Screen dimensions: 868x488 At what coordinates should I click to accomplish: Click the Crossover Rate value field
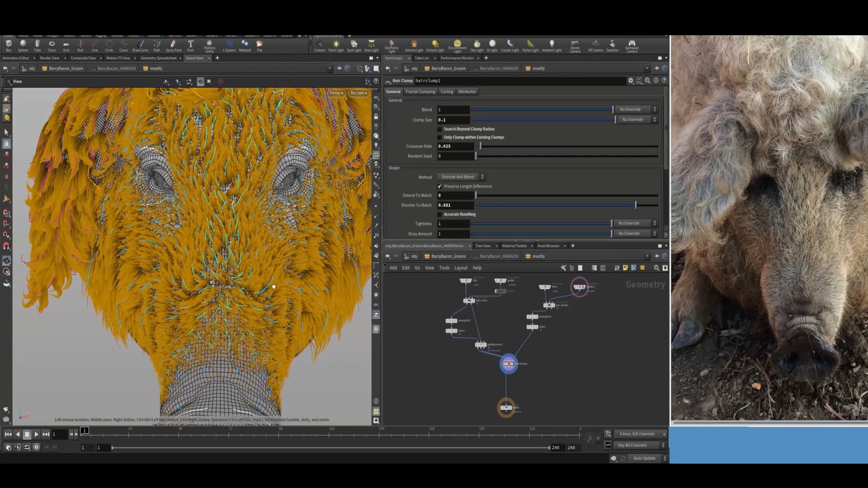tap(455, 146)
